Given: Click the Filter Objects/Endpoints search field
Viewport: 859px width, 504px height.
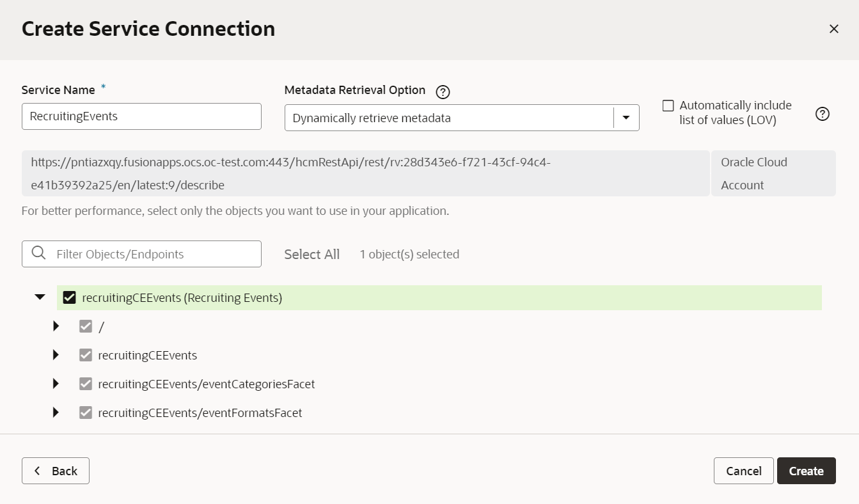Looking at the screenshot, I should [x=147, y=253].
